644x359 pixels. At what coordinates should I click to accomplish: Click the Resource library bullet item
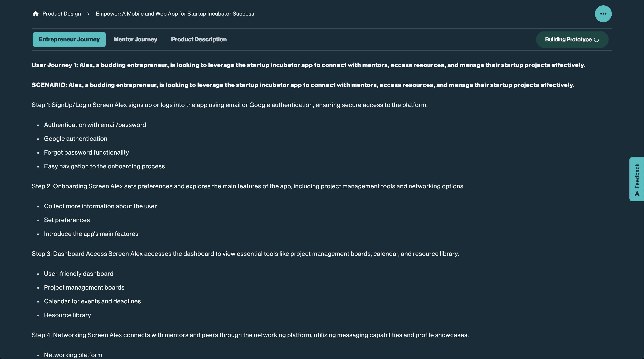67,315
